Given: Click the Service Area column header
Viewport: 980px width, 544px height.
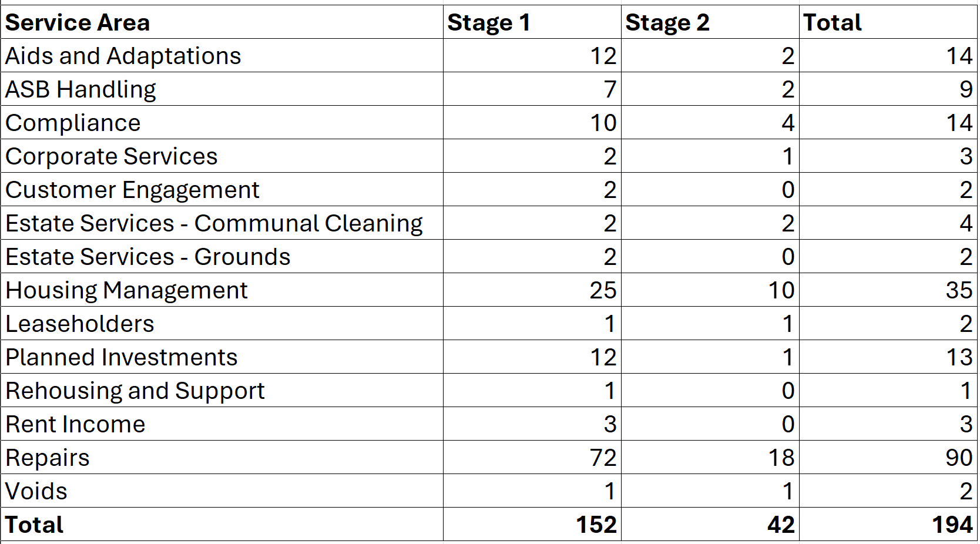Looking at the screenshot, I should pyautogui.click(x=78, y=23).
